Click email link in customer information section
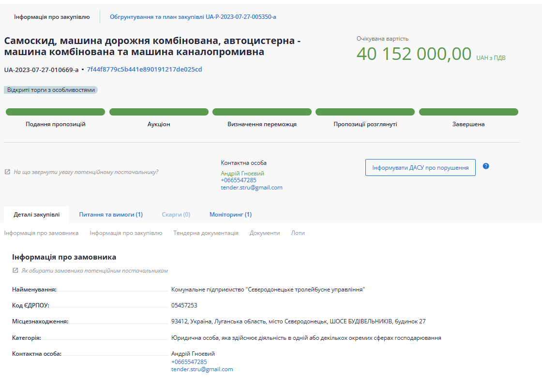 click(x=202, y=369)
